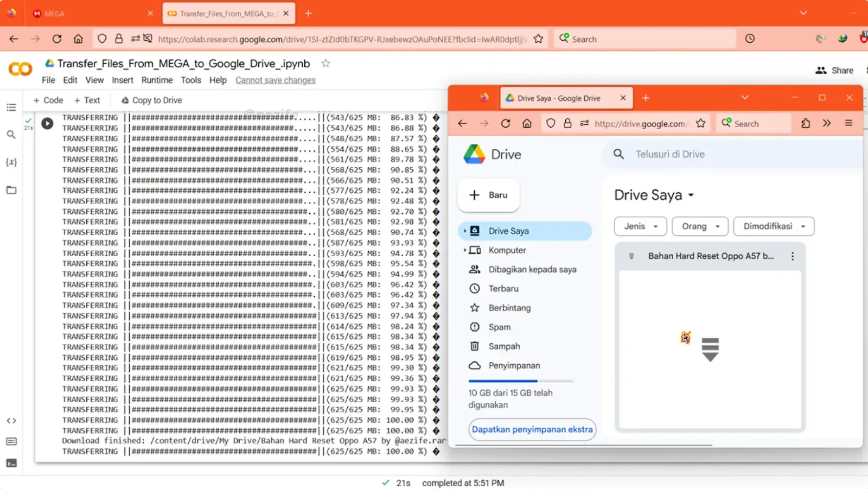Open the Dimodifikasi filter dropdown

pyautogui.click(x=773, y=226)
